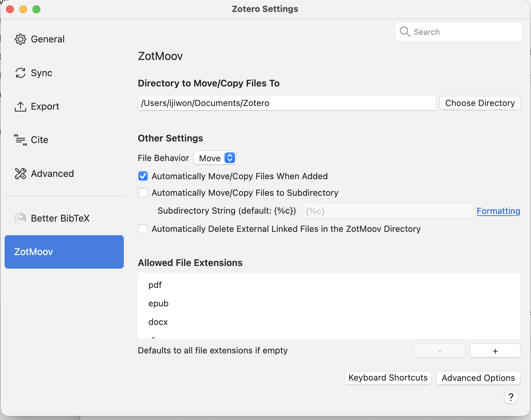Open the Formatting help link
This screenshot has height=420, width=531.
[x=498, y=211]
